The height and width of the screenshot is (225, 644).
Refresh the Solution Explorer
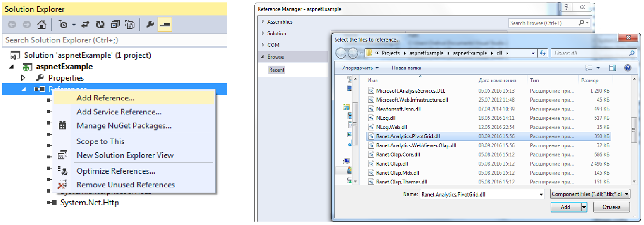101,25
